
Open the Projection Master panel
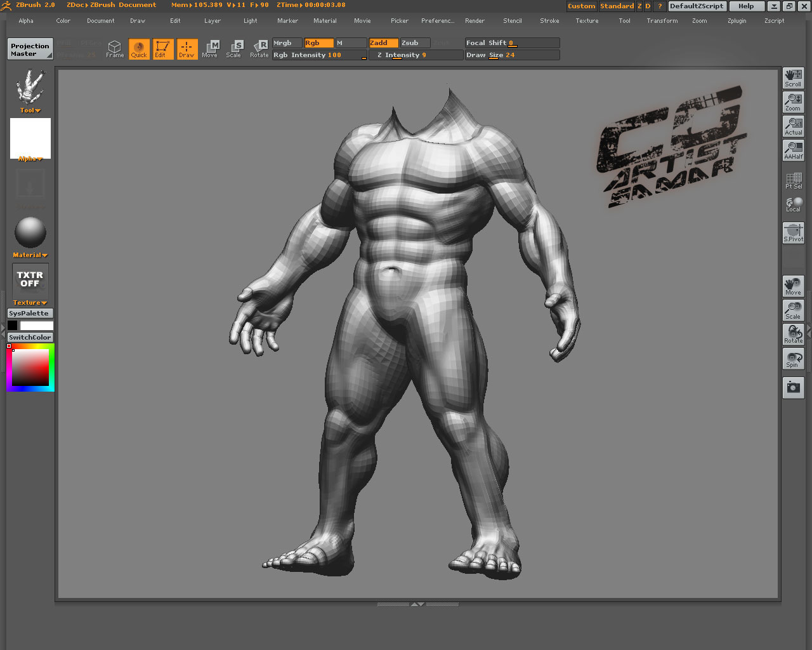click(29, 49)
